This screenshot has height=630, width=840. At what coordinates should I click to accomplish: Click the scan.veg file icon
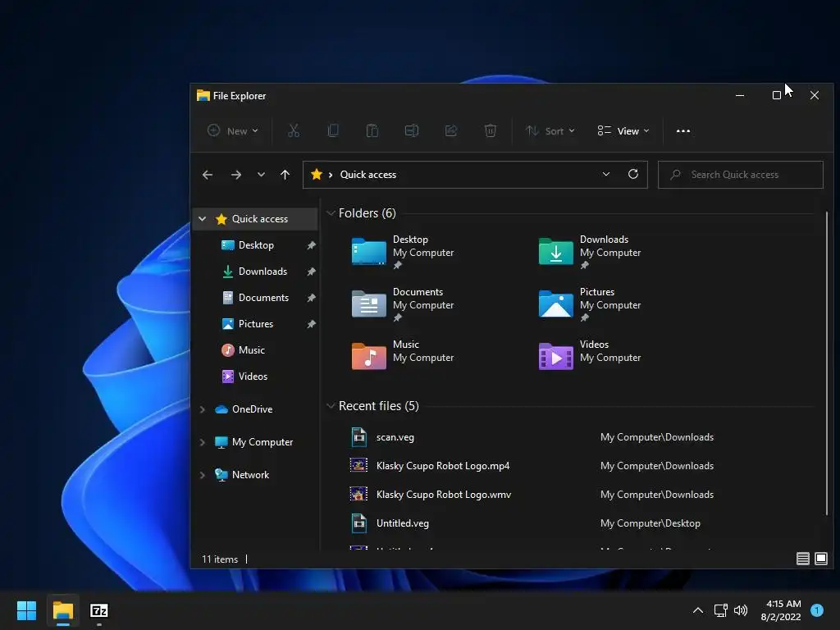(x=359, y=437)
